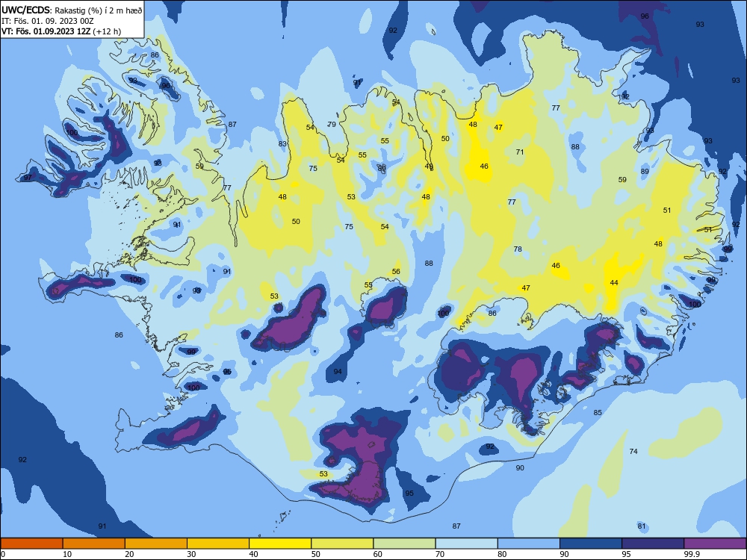Click the legend tick label '80'
The width and height of the screenshot is (747, 560).
click(x=502, y=554)
